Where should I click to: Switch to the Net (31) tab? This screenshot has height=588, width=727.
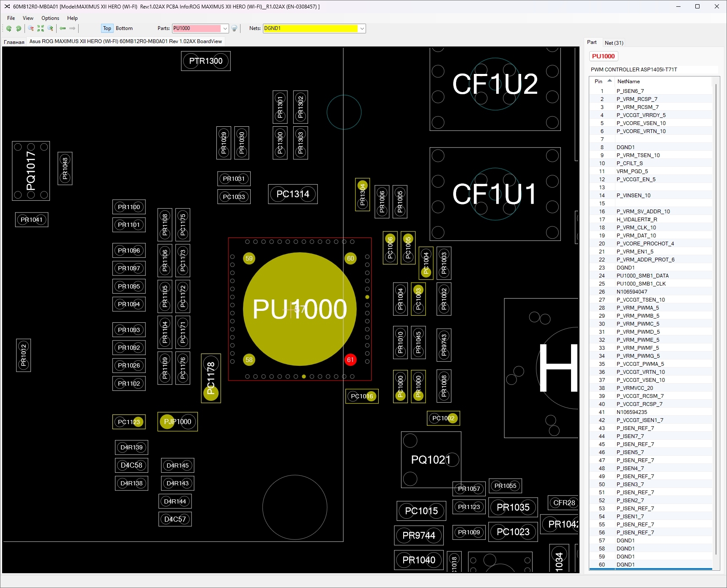tap(614, 43)
